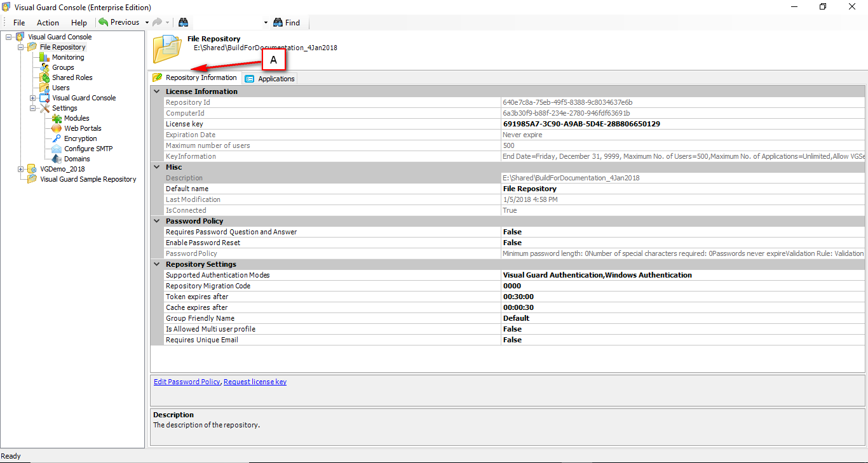The height and width of the screenshot is (463, 868).
Task: Select the application icon under File Repository
Action: click(x=44, y=98)
